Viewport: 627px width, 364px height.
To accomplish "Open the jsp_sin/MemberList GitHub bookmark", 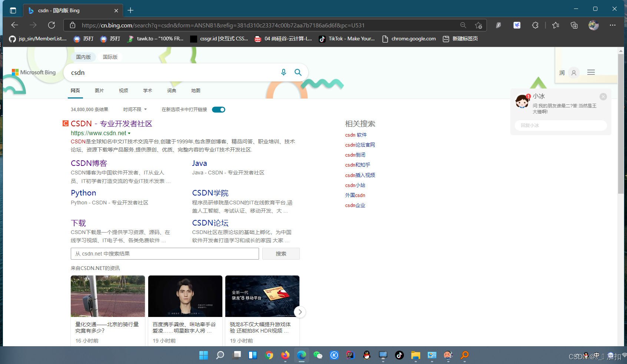I will click(x=38, y=39).
